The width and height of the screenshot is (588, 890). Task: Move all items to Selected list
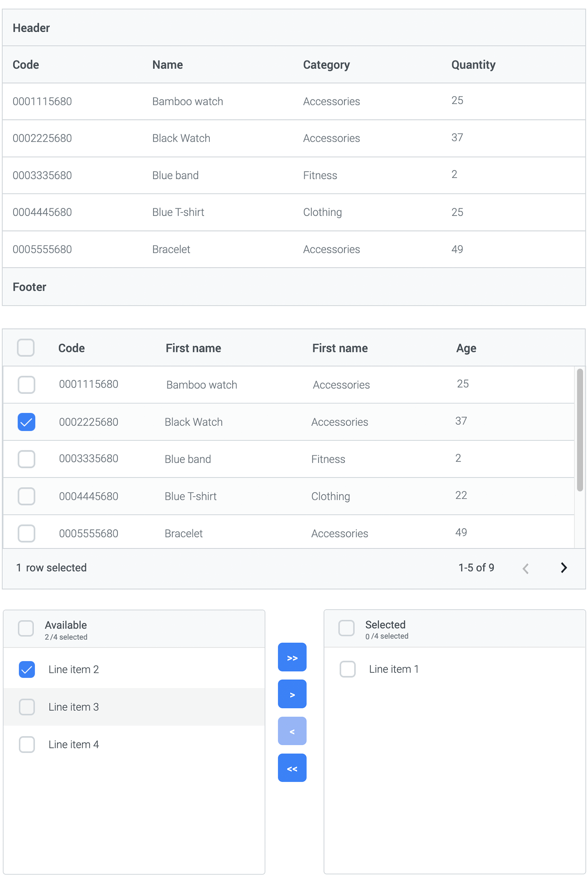(x=292, y=657)
